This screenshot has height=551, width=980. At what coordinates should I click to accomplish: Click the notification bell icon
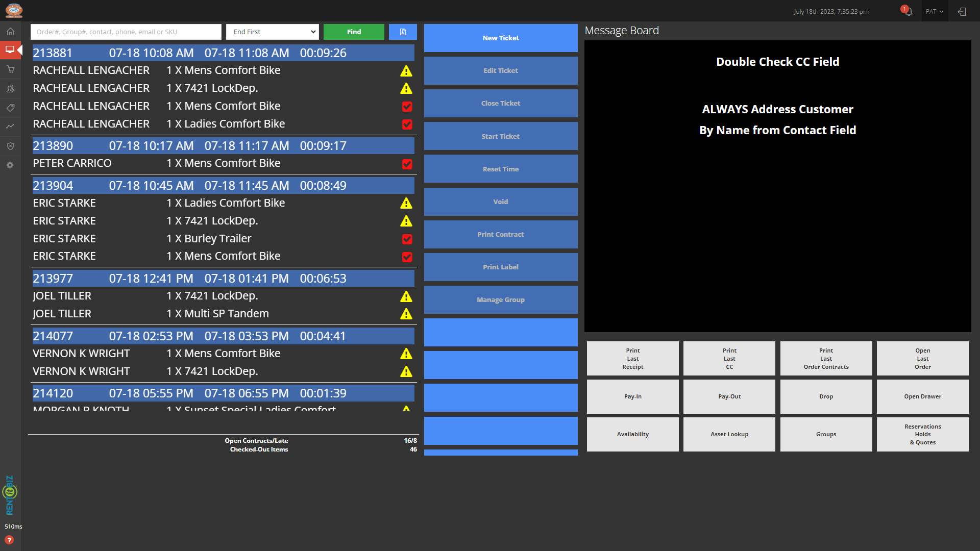point(908,11)
